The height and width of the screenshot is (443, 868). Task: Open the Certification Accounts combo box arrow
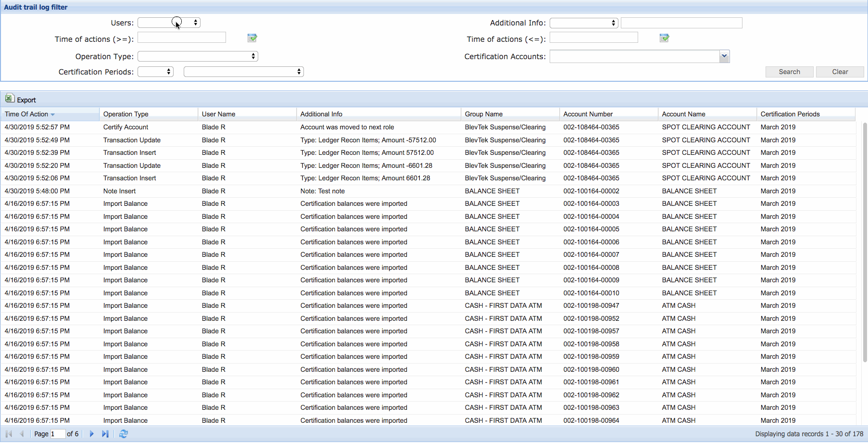pos(724,56)
